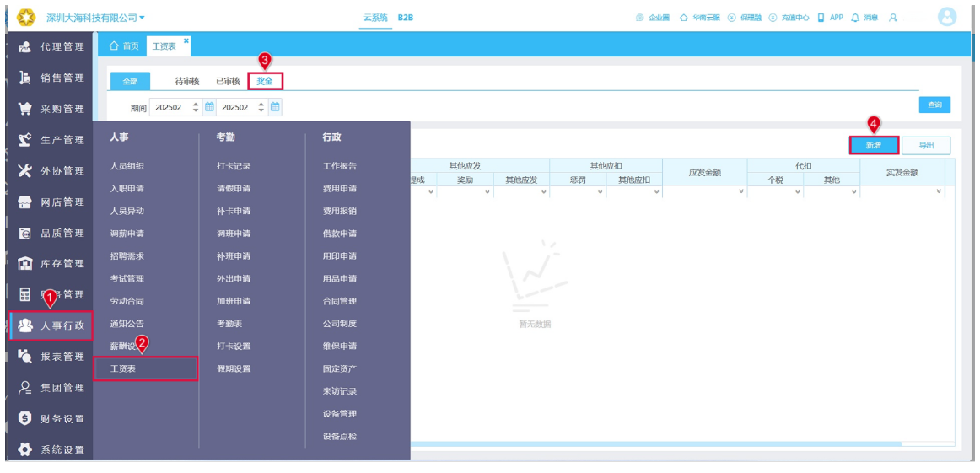The height and width of the screenshot is (473, 980).
Task: Open the user avatar profile
Action: (947, 18)
